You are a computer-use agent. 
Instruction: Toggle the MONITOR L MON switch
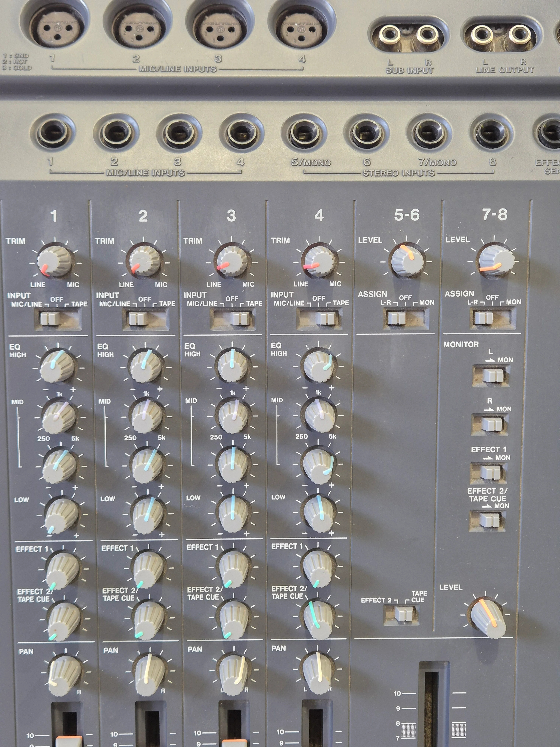coord(491,375)
